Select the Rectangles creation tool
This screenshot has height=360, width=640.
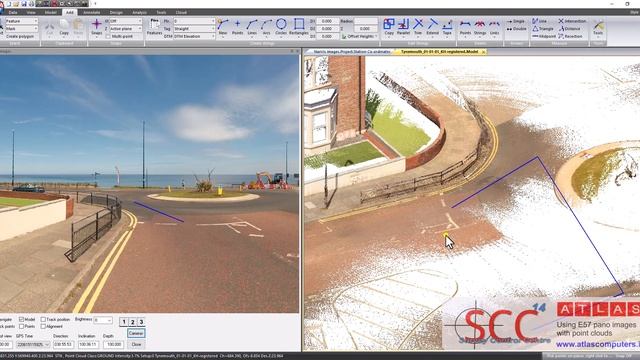(x=299, y=27)
